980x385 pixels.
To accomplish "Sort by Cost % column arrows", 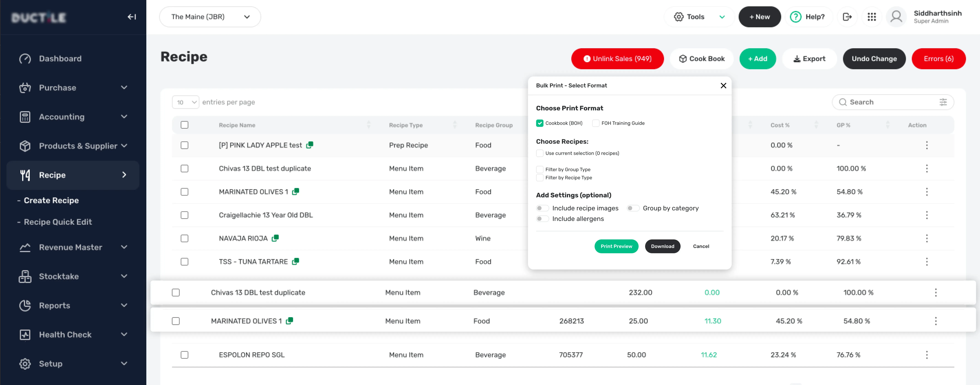I will pyautogui.click(x=816, y=125).
